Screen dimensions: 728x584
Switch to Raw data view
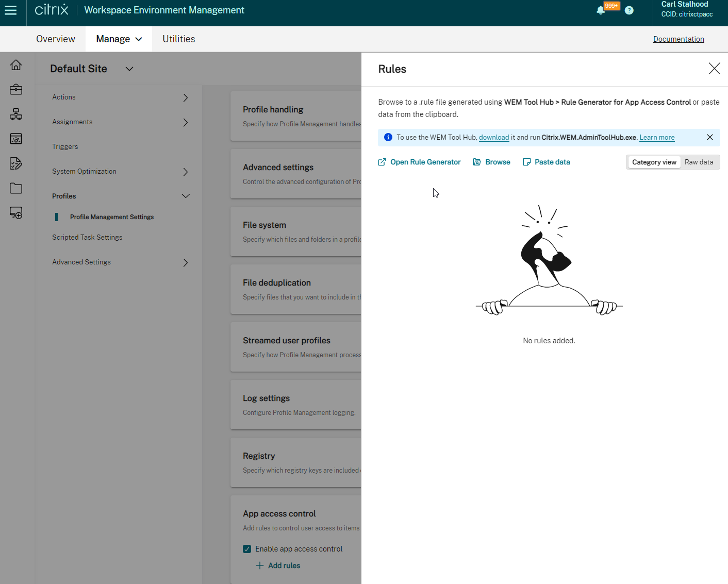pos(699,162)
